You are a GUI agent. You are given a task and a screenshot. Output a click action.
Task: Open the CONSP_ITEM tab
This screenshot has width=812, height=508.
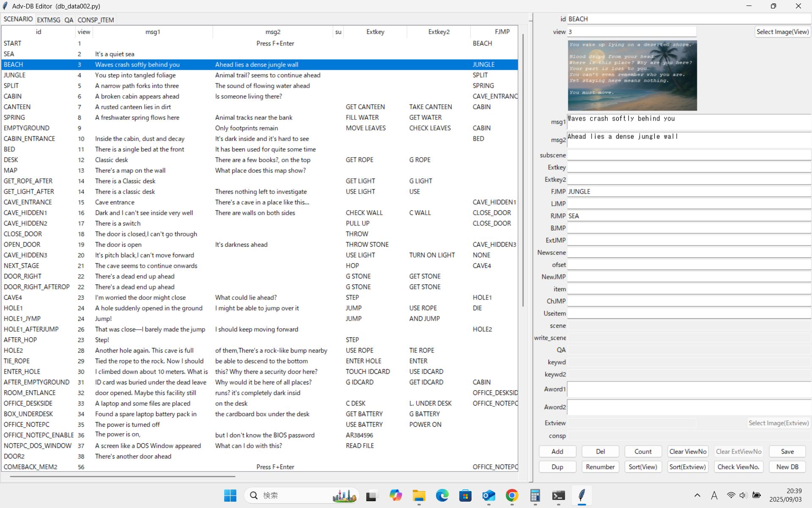[x=96, y=20]
